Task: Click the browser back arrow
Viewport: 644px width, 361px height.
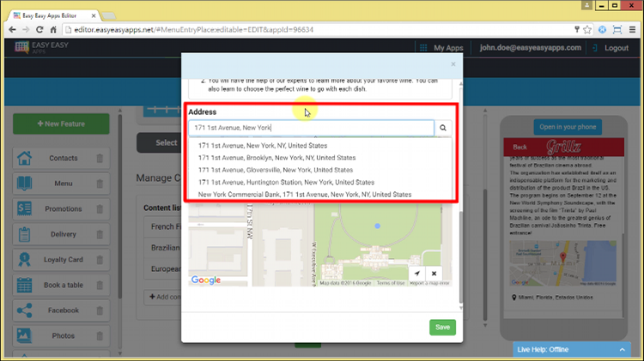Action: (12, 29)
